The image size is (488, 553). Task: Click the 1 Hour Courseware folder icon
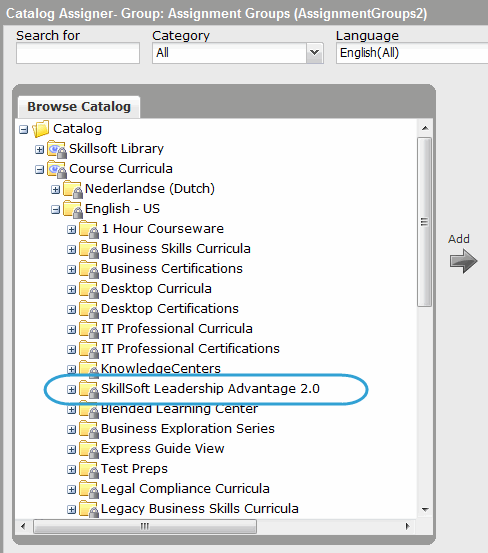pyautogui.click(x=89, y=229)
